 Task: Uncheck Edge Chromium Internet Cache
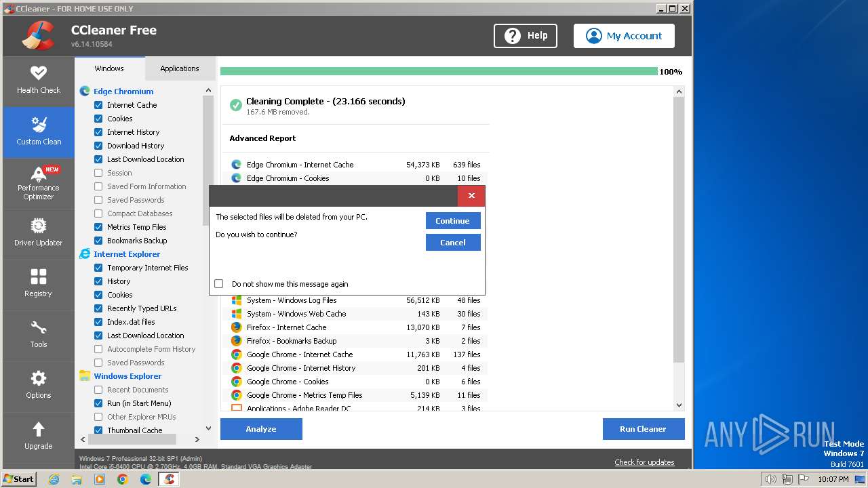tap(98, 105)
